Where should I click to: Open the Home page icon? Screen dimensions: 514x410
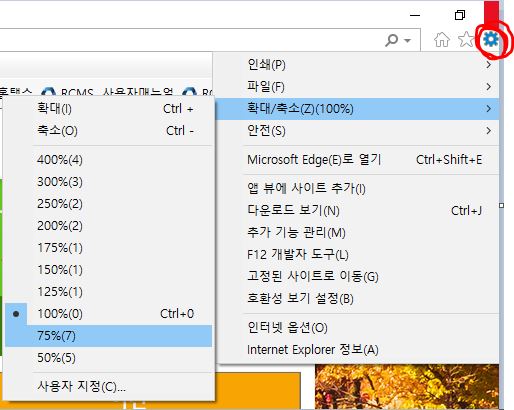pos(442,40)
